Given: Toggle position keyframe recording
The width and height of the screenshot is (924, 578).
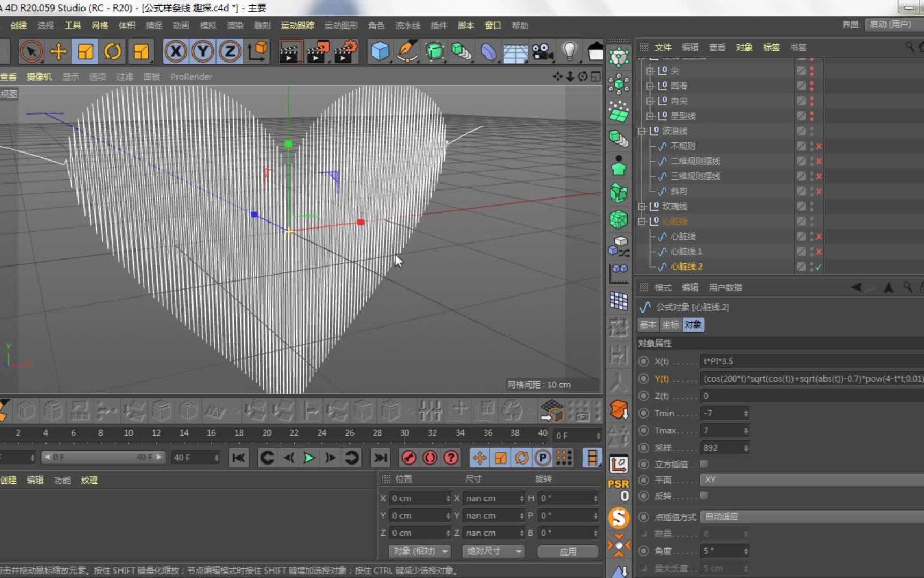Looking at the screenshot, I should coord(479,458).
